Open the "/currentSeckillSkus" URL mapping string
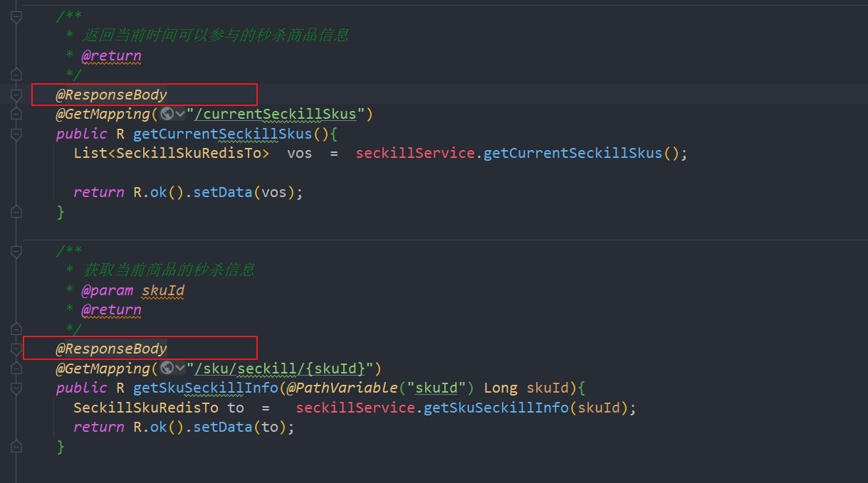868x483 pixels. [x=276, y=114]
